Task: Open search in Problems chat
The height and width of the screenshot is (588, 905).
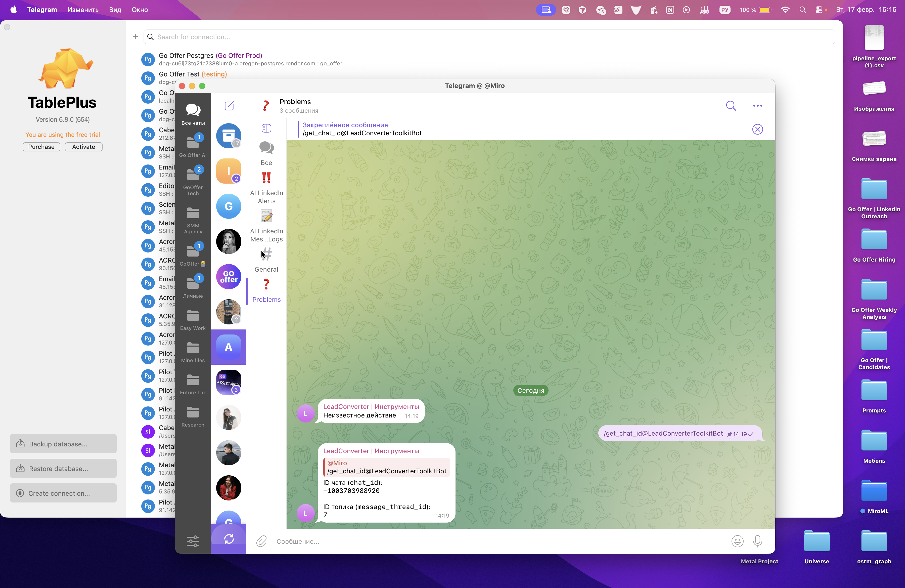Action: (731, 105)
